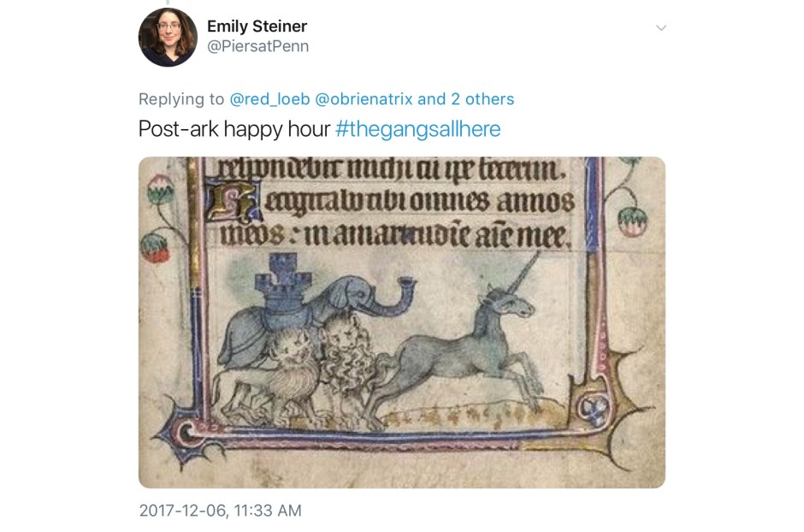Open the @obrienatrix mention

click(x=364, y=99)
